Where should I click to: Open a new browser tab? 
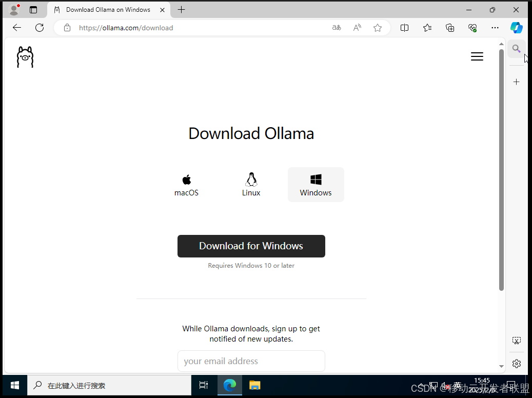tap(182, 10)
